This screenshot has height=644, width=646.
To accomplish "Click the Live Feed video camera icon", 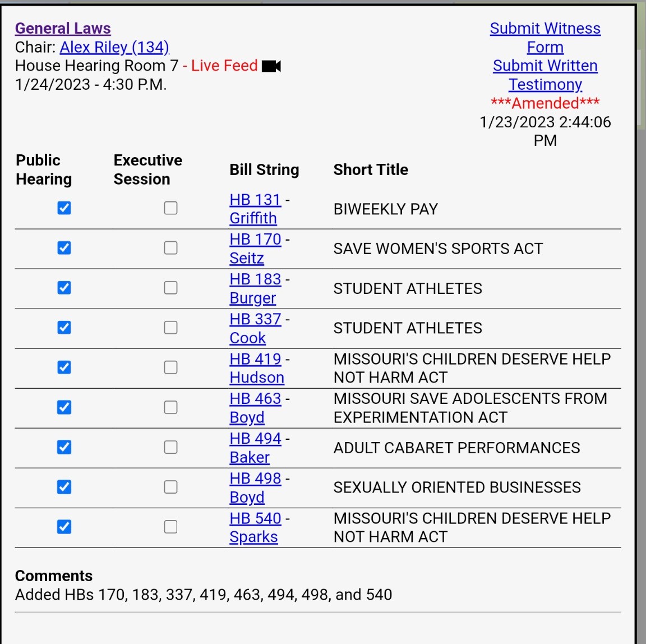I will pyautogui.click(x=271, y=66).
